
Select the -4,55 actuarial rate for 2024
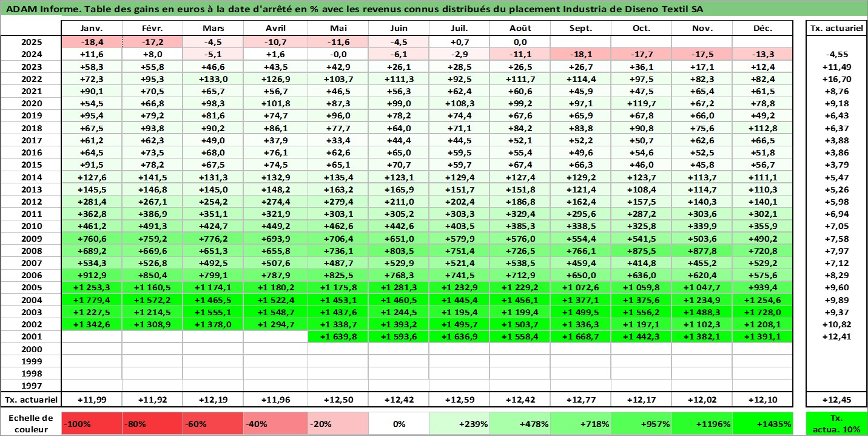point(836,55)
